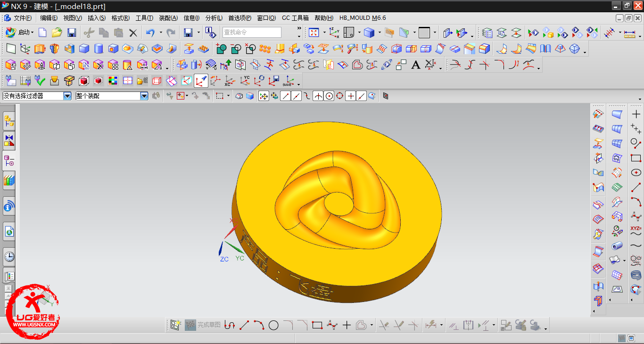Toggle snap Existing Point plus option
This screenshot has height=344, width=644.
coord(351,96)
